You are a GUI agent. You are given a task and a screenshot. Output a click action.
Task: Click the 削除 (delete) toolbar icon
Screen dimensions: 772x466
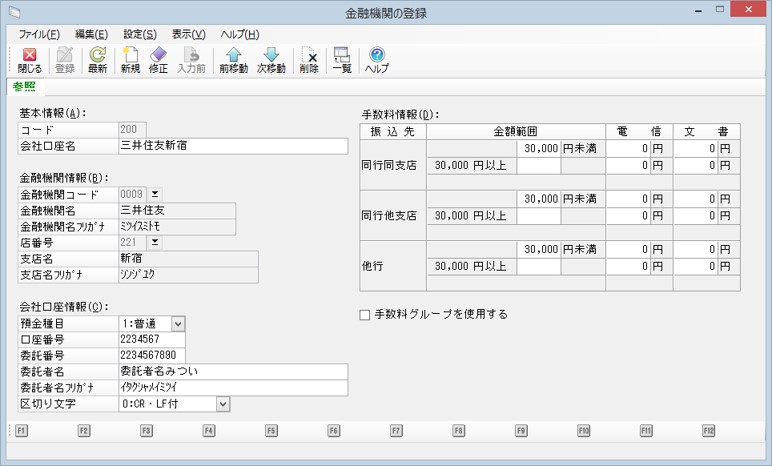(309, 61)
